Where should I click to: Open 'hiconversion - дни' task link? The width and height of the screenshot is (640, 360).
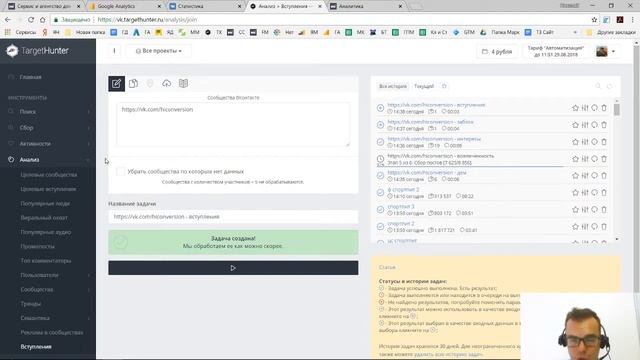pyautogui.click(x=427, y=173)
